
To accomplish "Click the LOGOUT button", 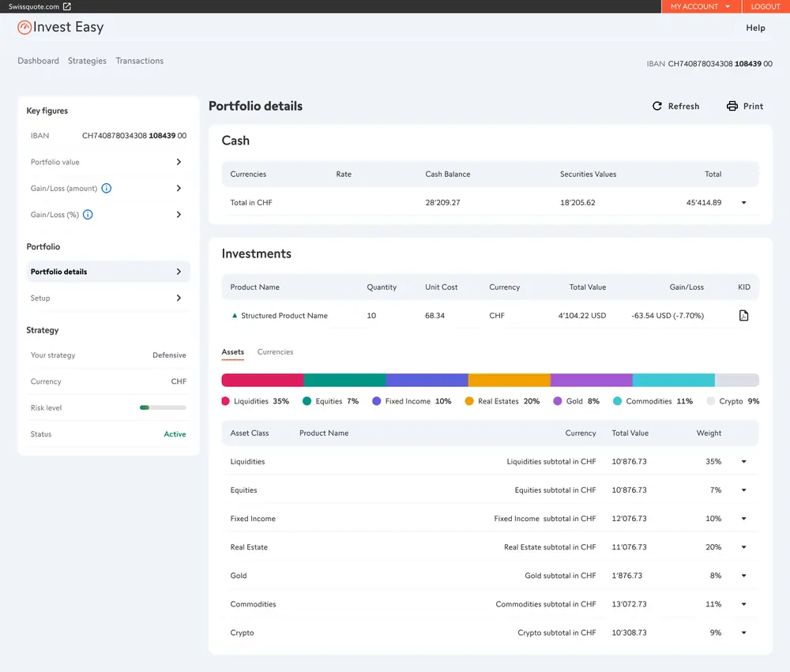I will coord(766,6).
